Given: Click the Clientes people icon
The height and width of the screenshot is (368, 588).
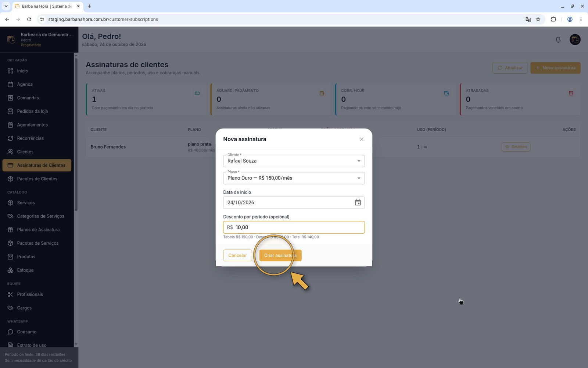Looking at the screenshot, I should pyautogui.click(x=10, y=152).
